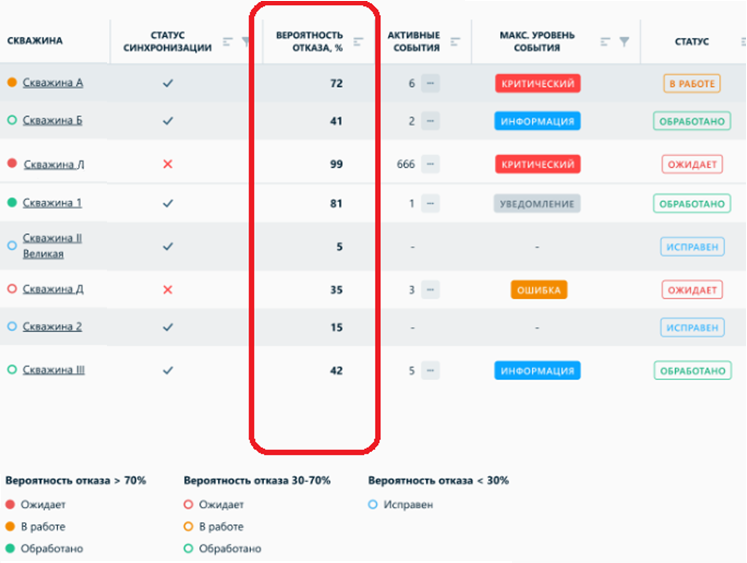
Task: Click ОЖИДАЕТ status of Скважина Д
Action: 692,290
